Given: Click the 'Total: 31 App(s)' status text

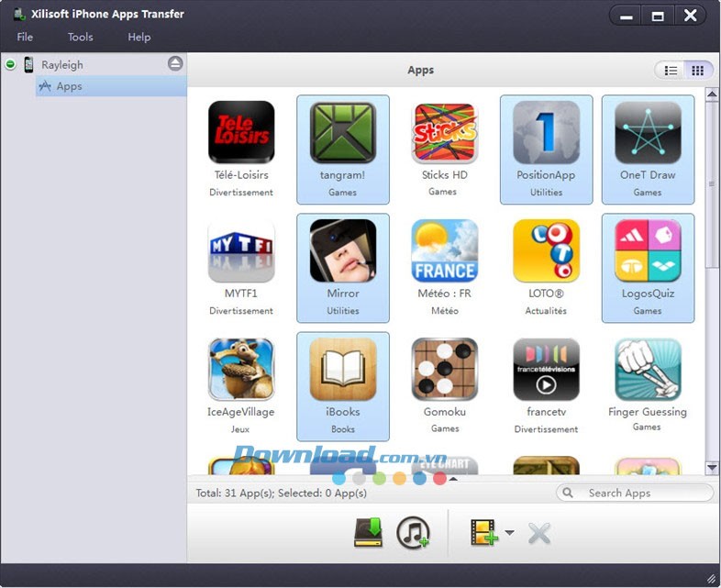Looking at the screenshot, I should (x=235, y=493).
